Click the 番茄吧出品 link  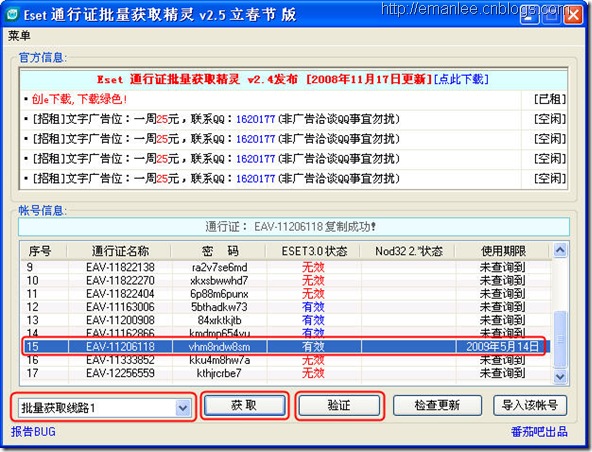(539, 432)
